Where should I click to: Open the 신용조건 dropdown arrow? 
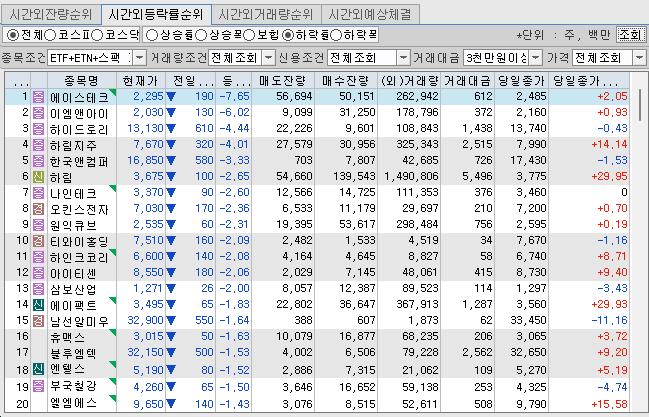click(x=403, y=58)
